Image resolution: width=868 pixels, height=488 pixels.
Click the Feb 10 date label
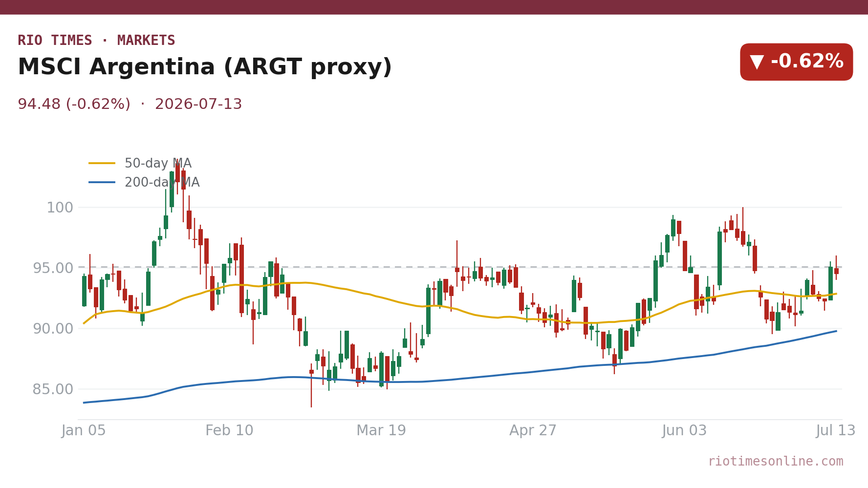click(x=230, y=431)
